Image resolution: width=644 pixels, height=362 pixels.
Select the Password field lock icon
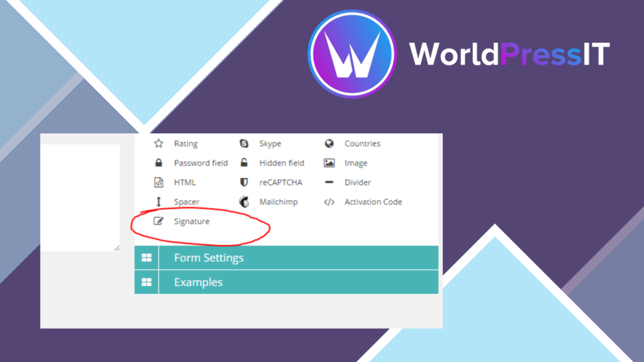click(x=158, y=163)
